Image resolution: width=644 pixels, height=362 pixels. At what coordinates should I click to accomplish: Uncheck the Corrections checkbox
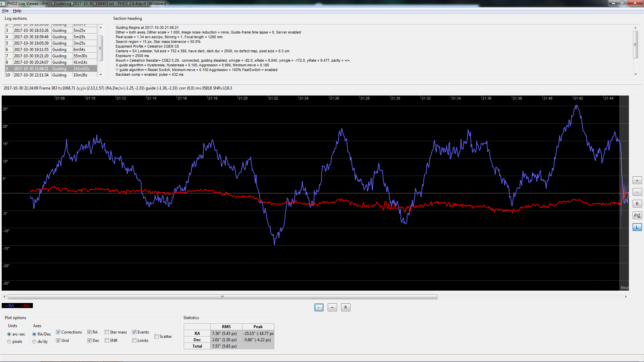pos(58,332)
